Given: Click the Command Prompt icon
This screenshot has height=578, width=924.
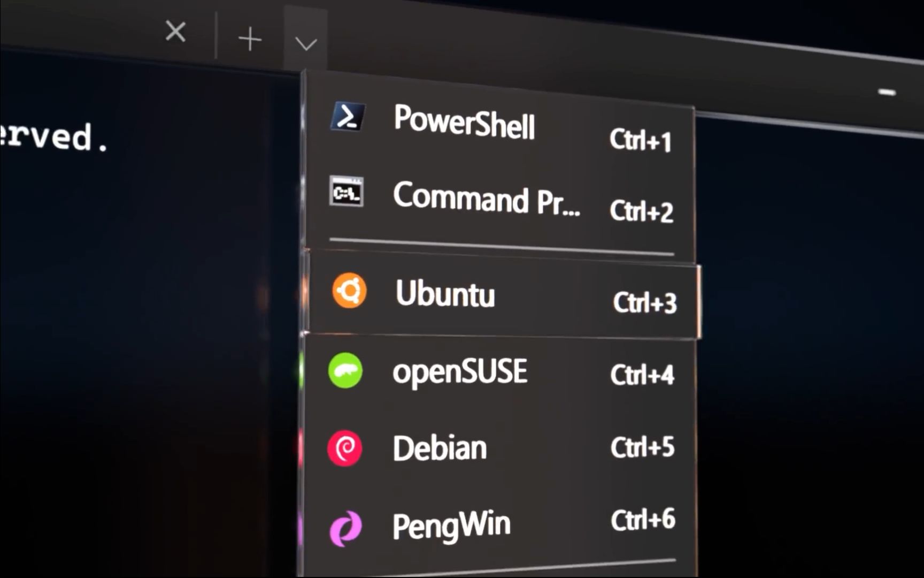Looking at the screenshot, I should pyautogui.click(x=346, y=192).
